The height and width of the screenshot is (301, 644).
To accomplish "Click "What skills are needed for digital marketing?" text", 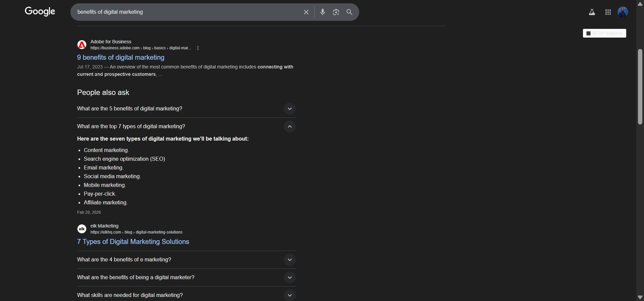I will [x=130, y=295].
